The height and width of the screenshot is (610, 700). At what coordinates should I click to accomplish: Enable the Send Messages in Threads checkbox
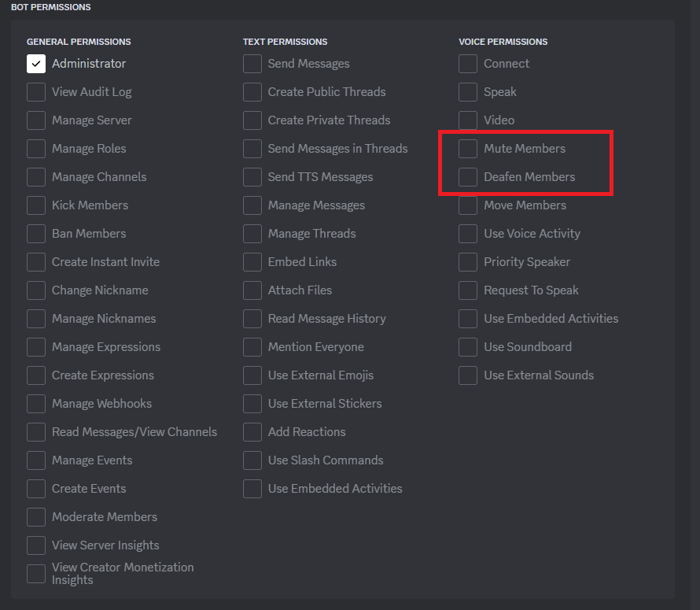(x=252, y=148)
